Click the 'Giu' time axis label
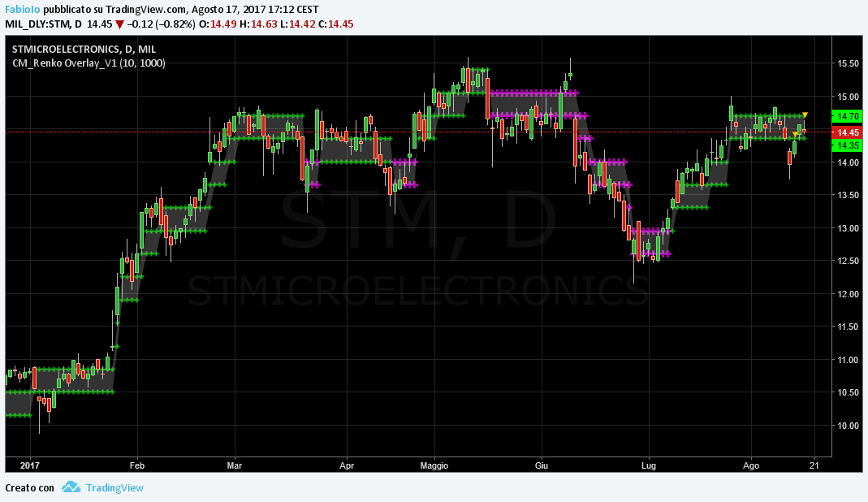Viewport: 868px width, 502px height. pos(542,465)
